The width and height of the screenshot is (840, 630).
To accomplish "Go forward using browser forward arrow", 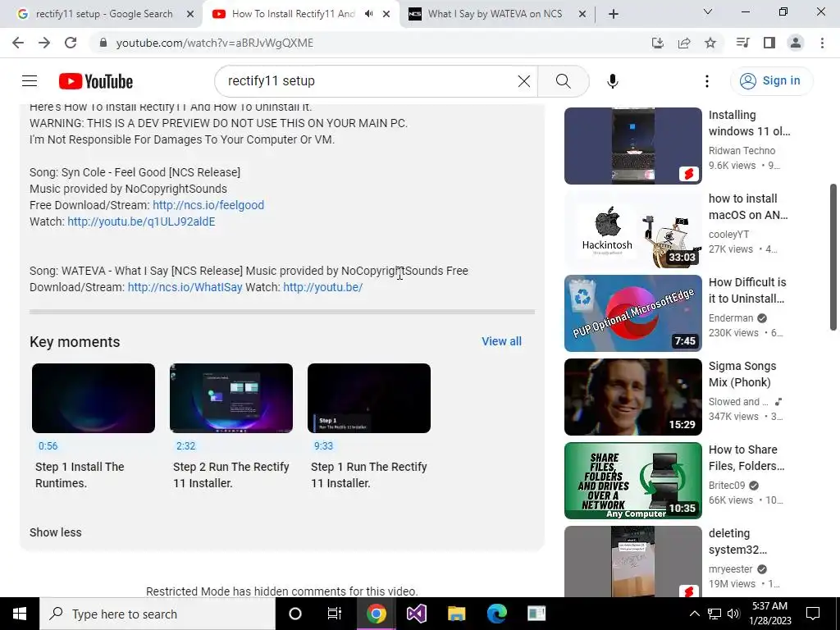I will [x=44, y=43].
